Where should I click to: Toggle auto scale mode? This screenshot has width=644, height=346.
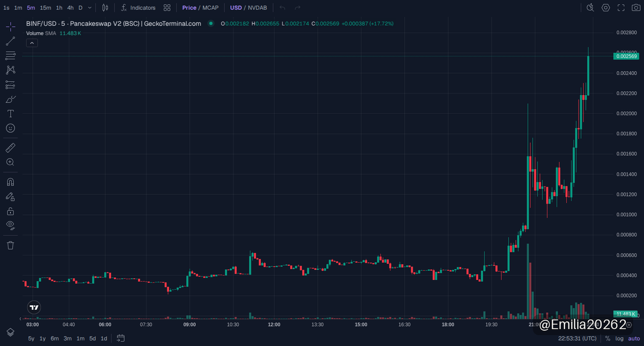click(x=634, y=338)
